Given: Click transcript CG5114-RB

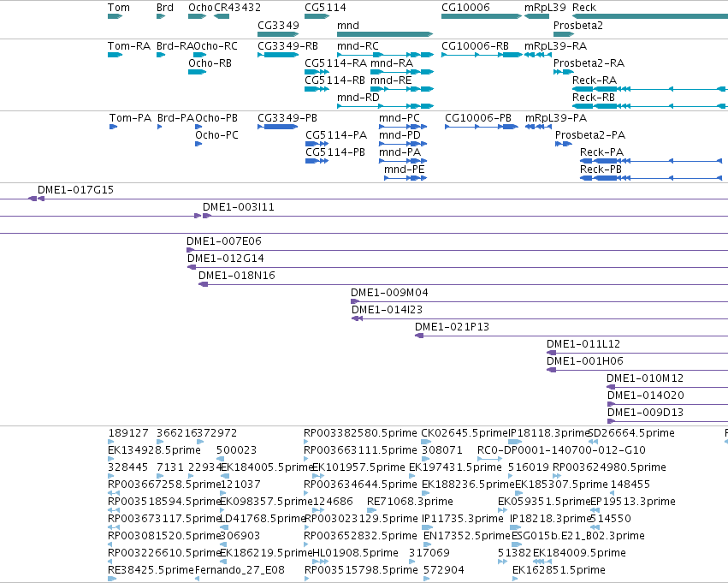Looking at the screenshot, I should pos(317,89).
